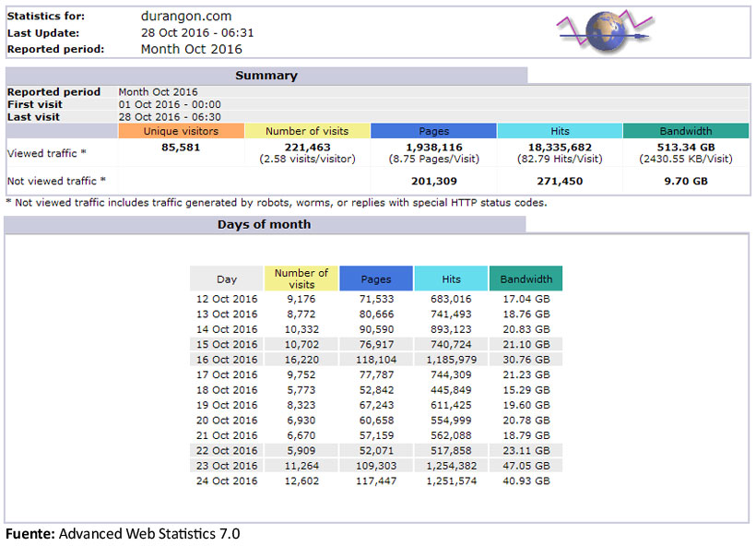Click the Day column header
The height and width of the screenshot is (546, 756).
click(227, 279)
